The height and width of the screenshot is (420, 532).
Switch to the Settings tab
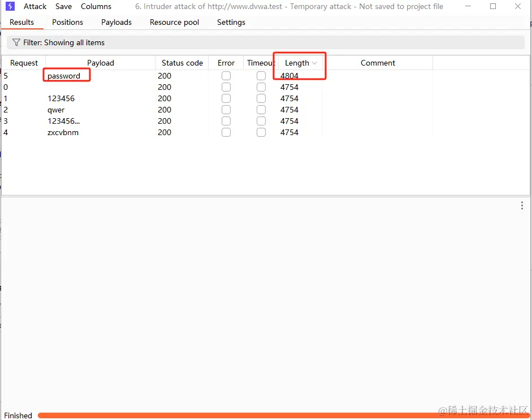[x=231, y=23]
